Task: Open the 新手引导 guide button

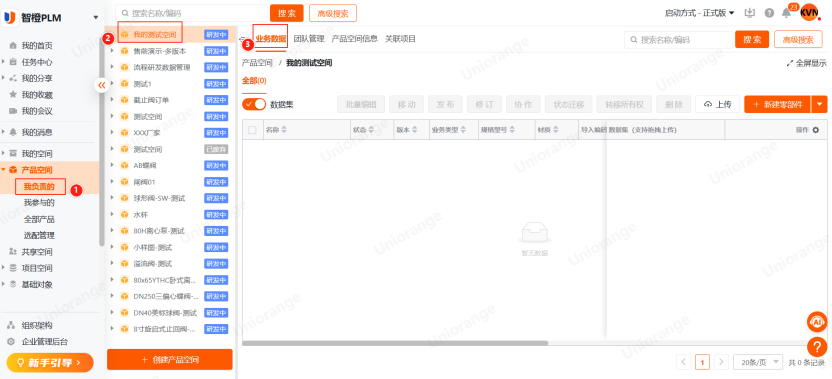Action: click(x=50, y=363)
